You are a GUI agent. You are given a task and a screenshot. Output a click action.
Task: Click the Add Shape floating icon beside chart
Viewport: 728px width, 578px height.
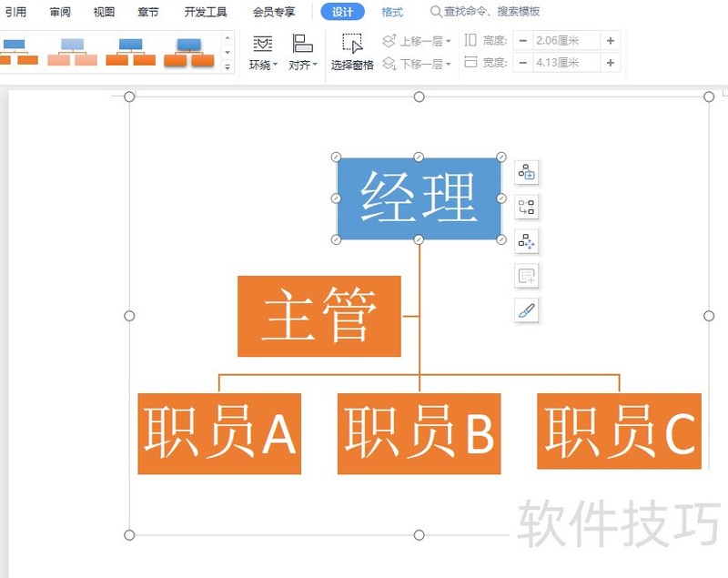pos(526,172)
